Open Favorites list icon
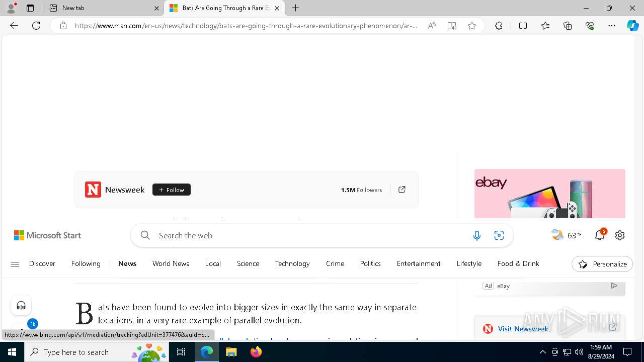 click(545, 26)
